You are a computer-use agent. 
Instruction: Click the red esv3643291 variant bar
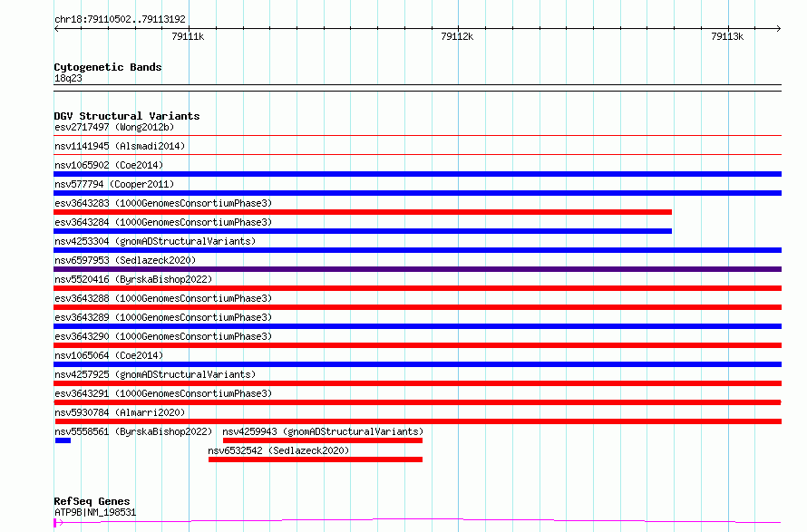[417, 402]
